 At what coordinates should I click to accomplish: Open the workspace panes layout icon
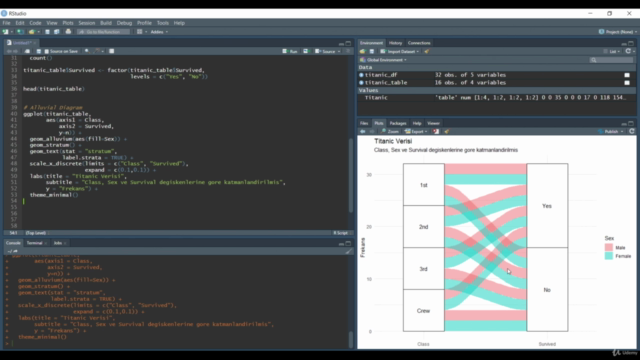pos(140,32)
